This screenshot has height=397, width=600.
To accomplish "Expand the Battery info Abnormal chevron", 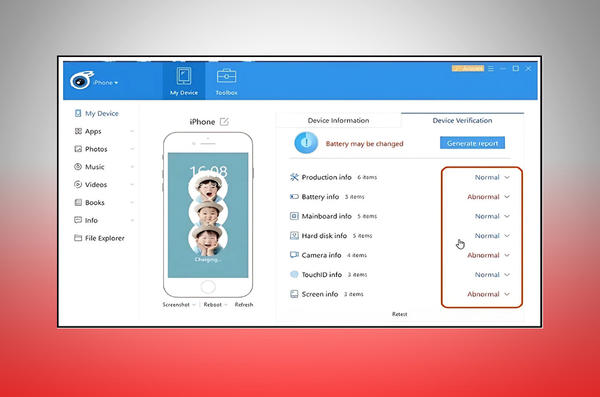I will pos(507,197).
